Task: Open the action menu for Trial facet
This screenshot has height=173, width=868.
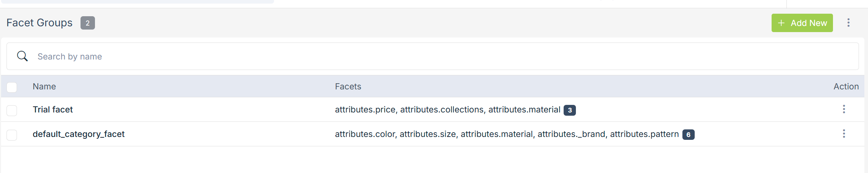Action: (844, 109)
